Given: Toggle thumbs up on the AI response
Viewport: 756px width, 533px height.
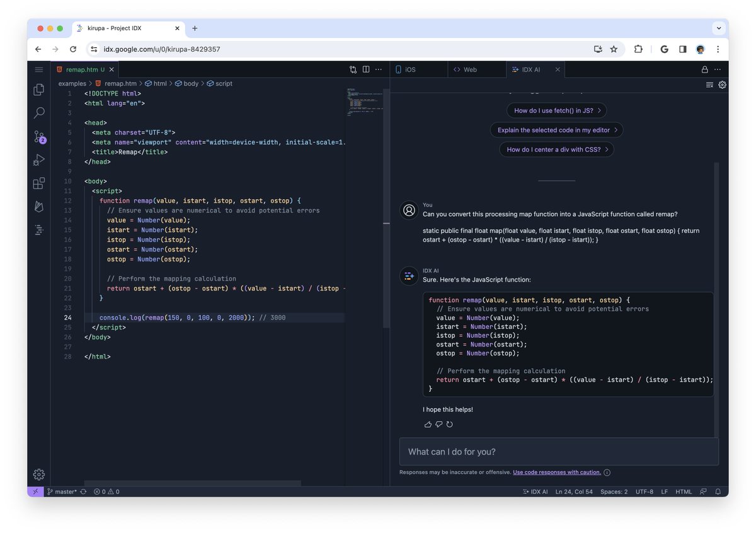Looking at the screenshot, I should (x=428, y=424).
